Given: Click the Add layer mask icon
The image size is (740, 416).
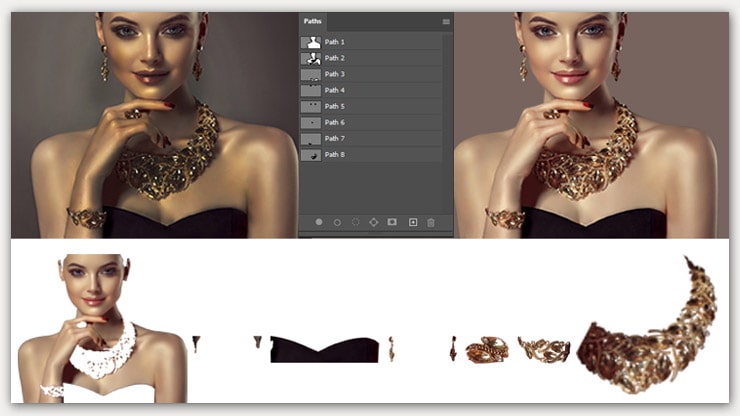Looking at the screenshot, I should click(x=392, y=222).
